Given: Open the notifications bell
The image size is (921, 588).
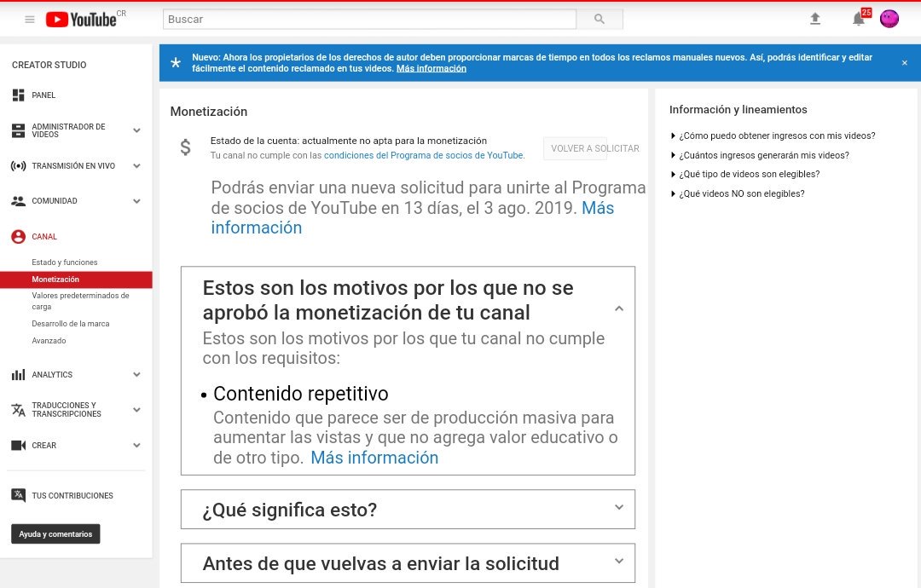Looking at the screenshot, I should click(858, 19).
